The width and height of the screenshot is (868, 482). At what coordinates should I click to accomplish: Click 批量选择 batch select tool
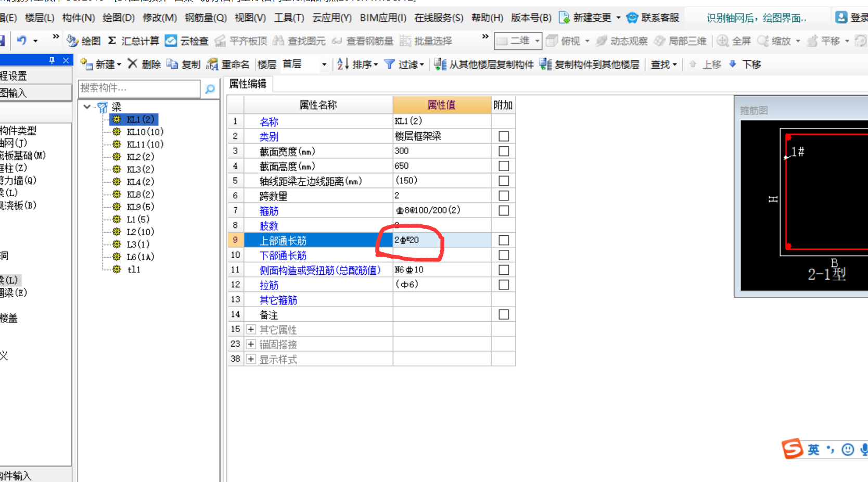click(x=426, y=41)
